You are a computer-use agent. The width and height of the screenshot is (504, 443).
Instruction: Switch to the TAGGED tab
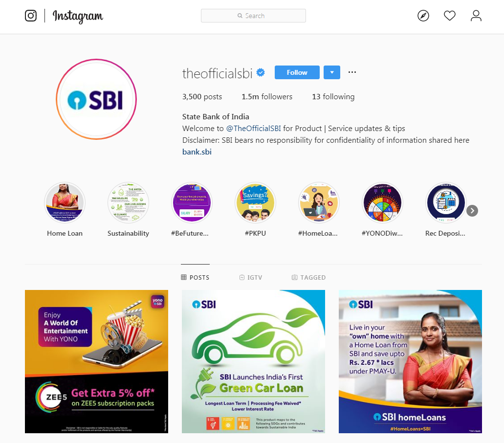(x=308, y=277)
